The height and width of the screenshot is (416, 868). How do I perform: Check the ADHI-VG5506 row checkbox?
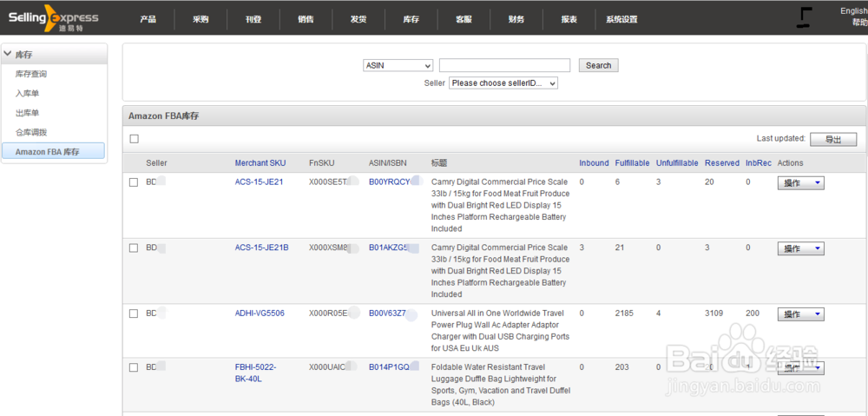(x=134, y=314)
